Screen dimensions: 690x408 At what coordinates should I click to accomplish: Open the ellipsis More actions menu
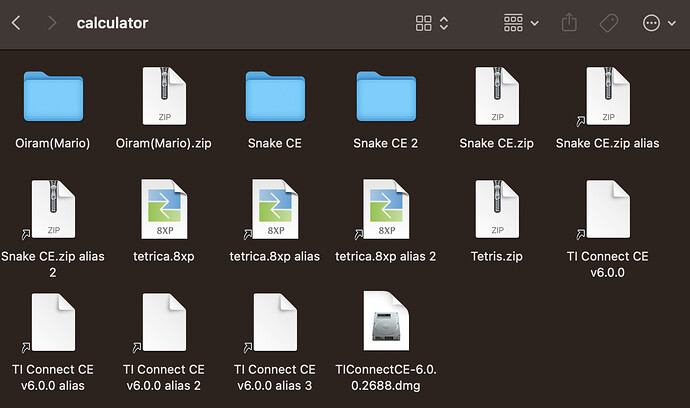click(x=651, y=23)
